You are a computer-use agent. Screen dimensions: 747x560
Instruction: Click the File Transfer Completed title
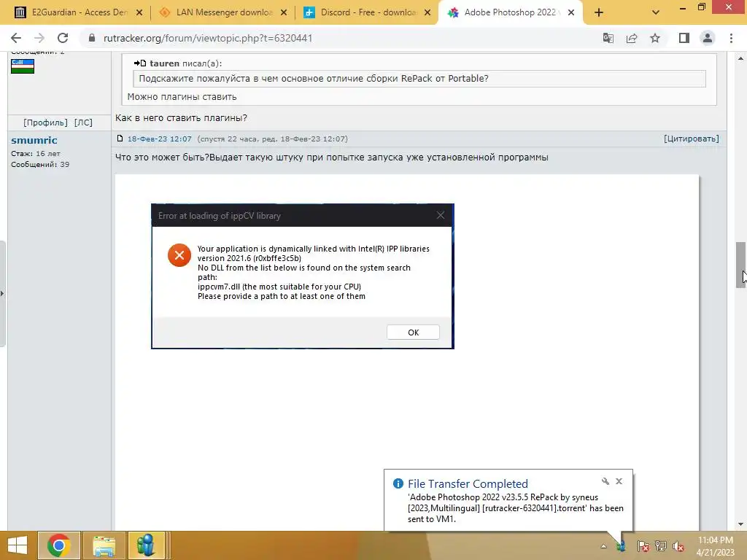tap(468, 484)
